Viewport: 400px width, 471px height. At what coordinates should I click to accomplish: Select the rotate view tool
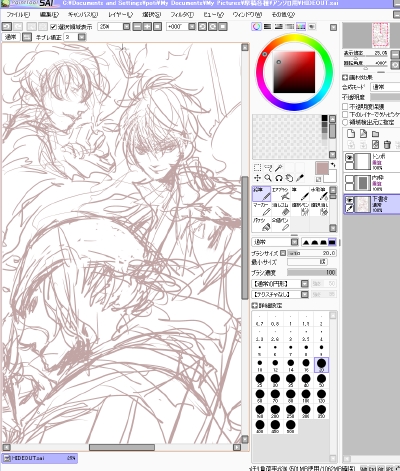click(279, 178)
